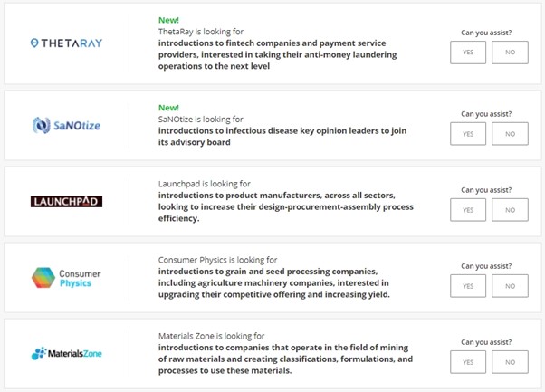
Task: Click NO for Consumer Physics request
Action: pos(510,286)
